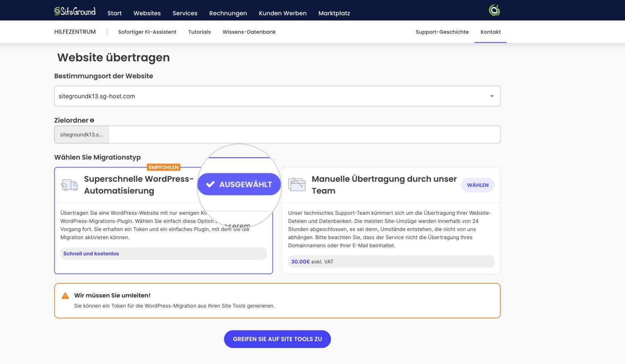625x364 pixels.
Task: Click the Wir müssen Sie umleiten! heading
Action: click(112, 295)
